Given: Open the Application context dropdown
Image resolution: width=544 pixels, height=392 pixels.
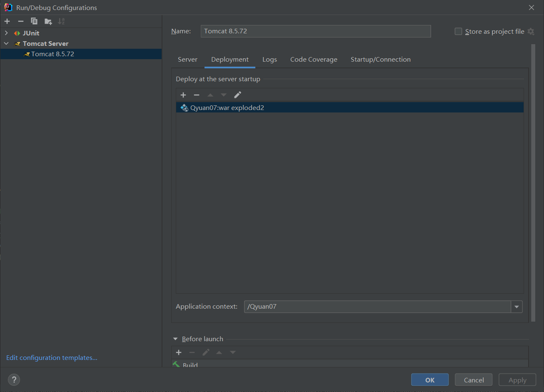Looking at the screenshot, I should [x=517, y=307].
